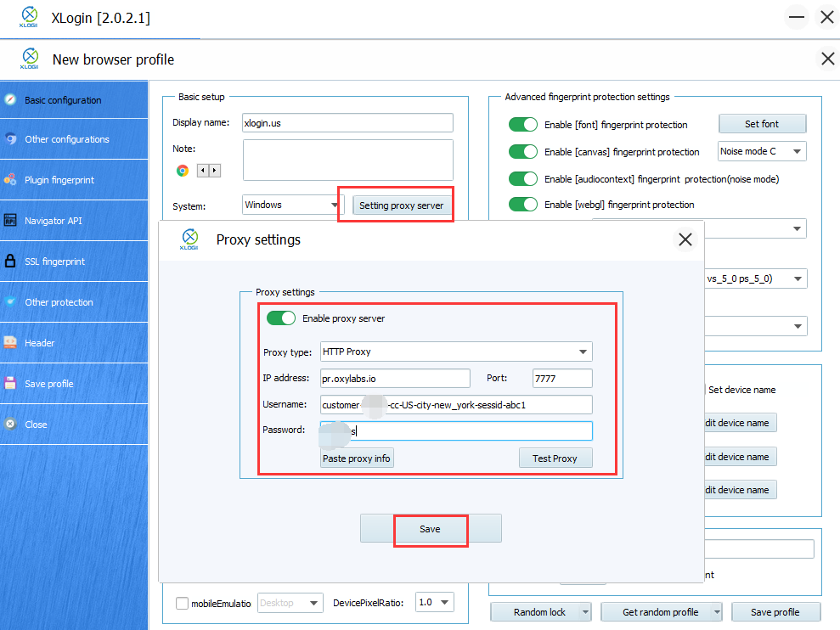840x630 pixels.
Task: Toggle Enable proxy server switch
Action: (281, 318)
